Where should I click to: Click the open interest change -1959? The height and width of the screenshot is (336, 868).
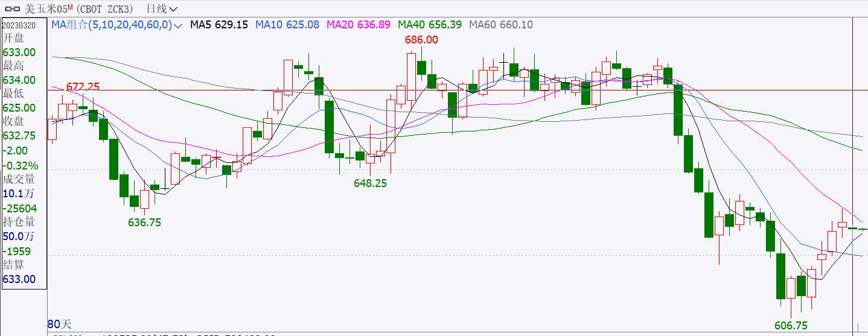tap(17, 251)
